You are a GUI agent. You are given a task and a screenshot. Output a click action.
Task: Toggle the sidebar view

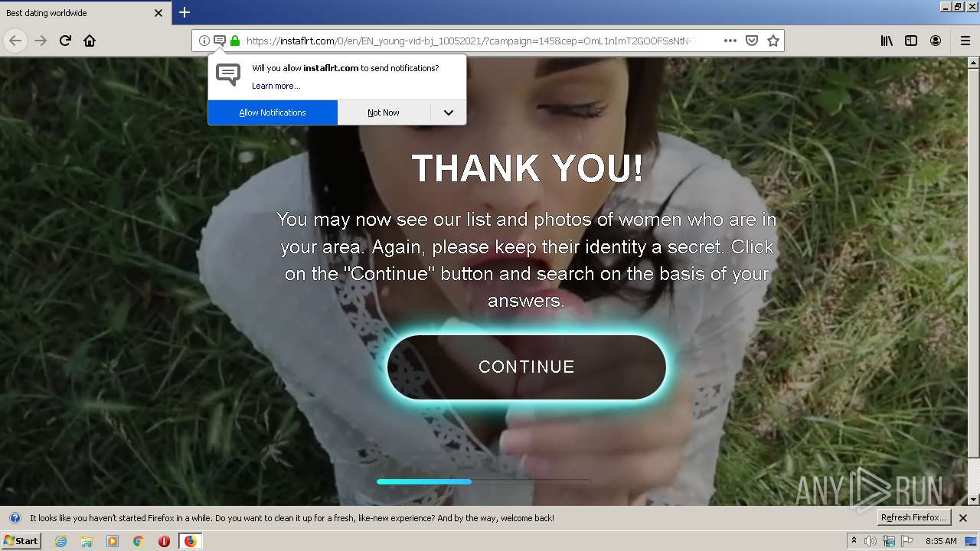911,41
